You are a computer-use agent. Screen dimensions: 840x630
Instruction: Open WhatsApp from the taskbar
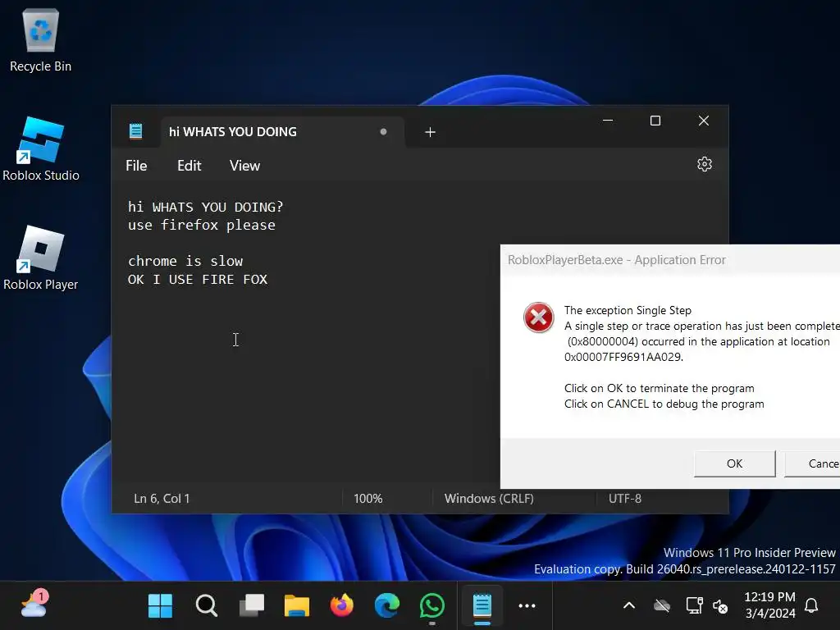[431, 606]
